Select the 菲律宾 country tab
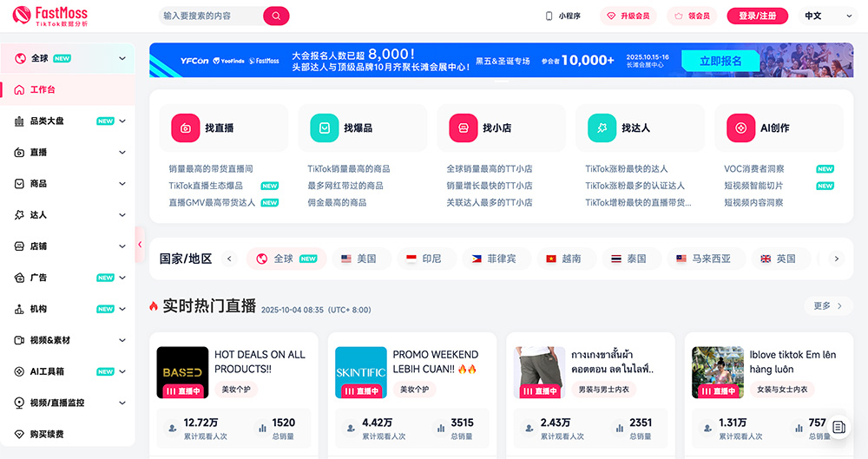This screenshot has height=459, width=868. 496,259
